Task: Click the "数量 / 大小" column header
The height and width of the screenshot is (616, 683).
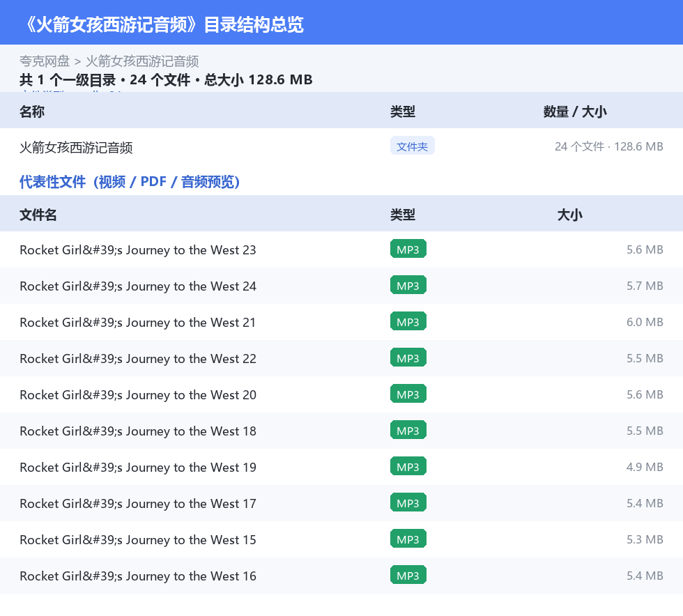Action: pos(574,111)
